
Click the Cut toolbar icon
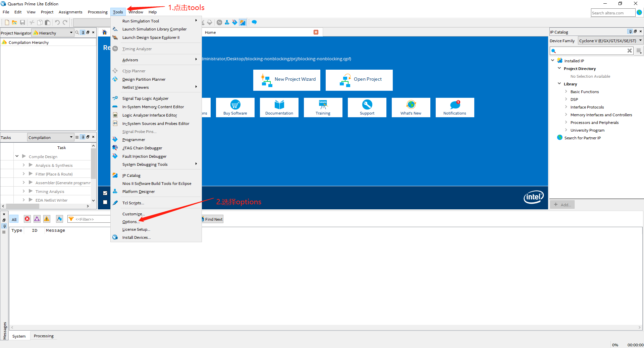pos(32,22)
